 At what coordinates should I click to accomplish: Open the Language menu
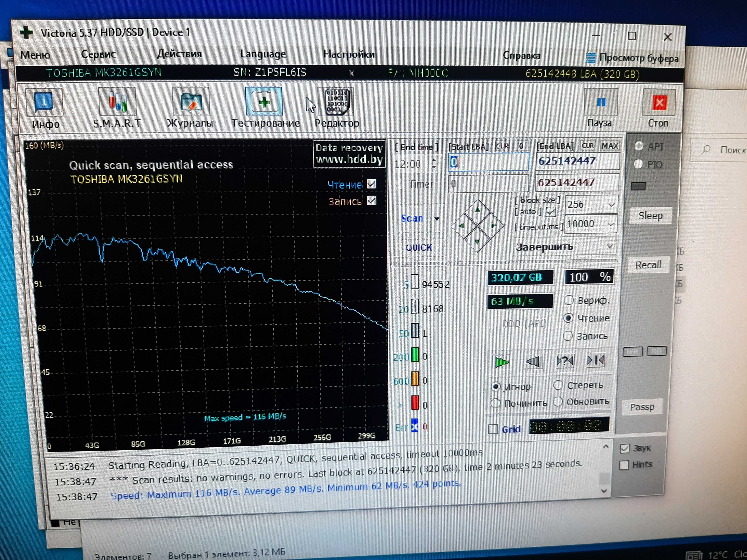point(263,54)
